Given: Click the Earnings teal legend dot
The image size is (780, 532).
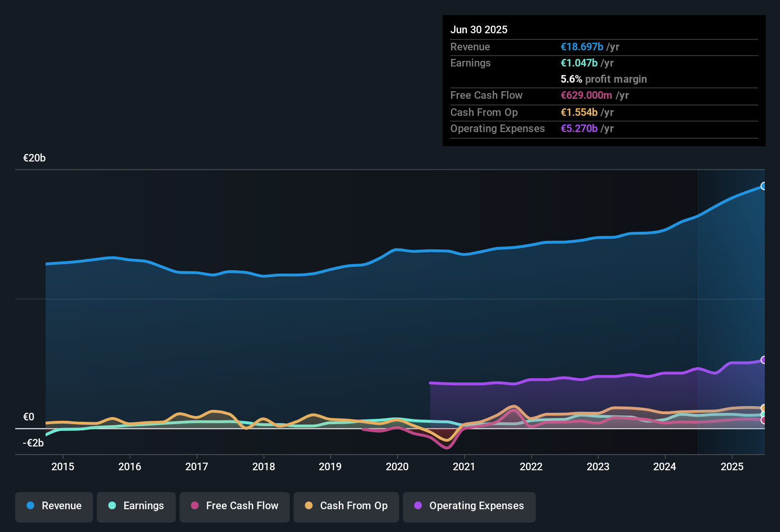Looking at the screenshot, I should click(x=112, y=506).
